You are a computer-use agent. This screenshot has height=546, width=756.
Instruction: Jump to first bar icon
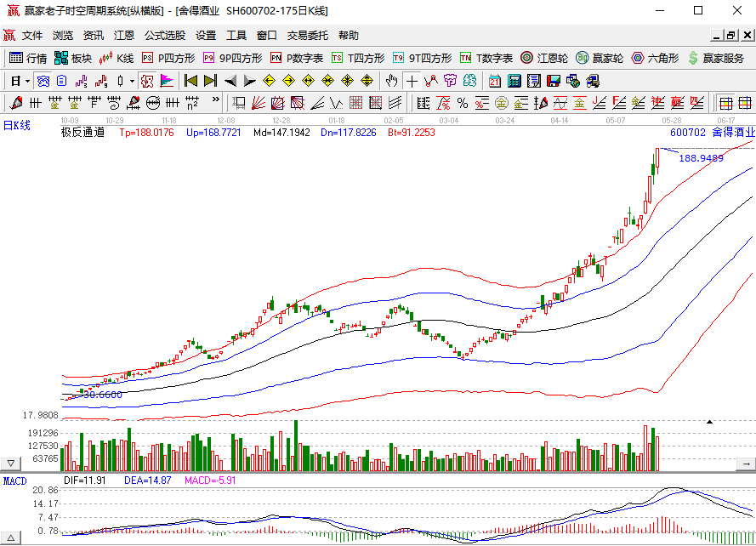coord(191,81)
